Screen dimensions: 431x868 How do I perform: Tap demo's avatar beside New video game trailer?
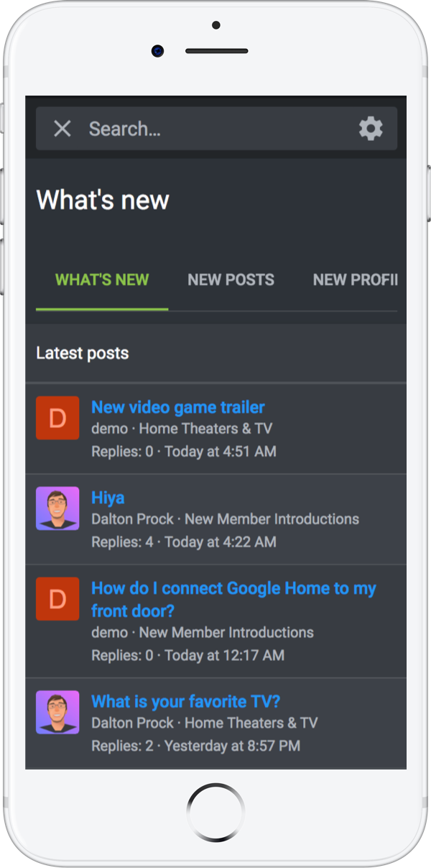pyautogui.click(x=57, y=418)
